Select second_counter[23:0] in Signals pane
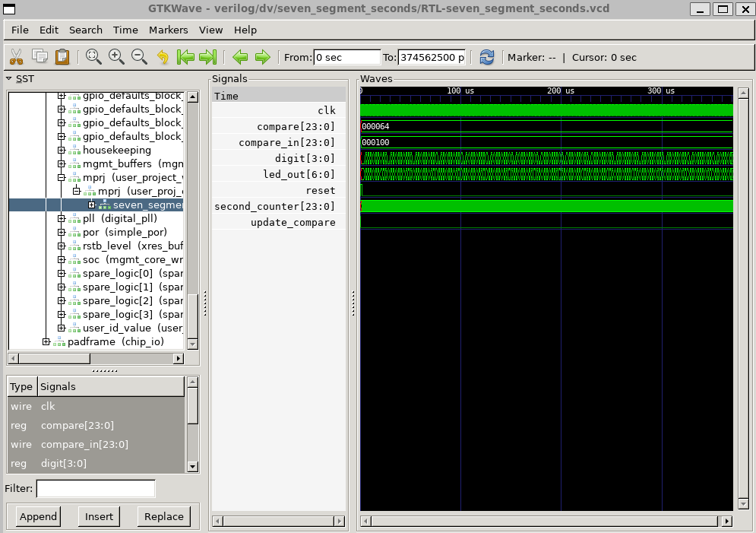 274,207
